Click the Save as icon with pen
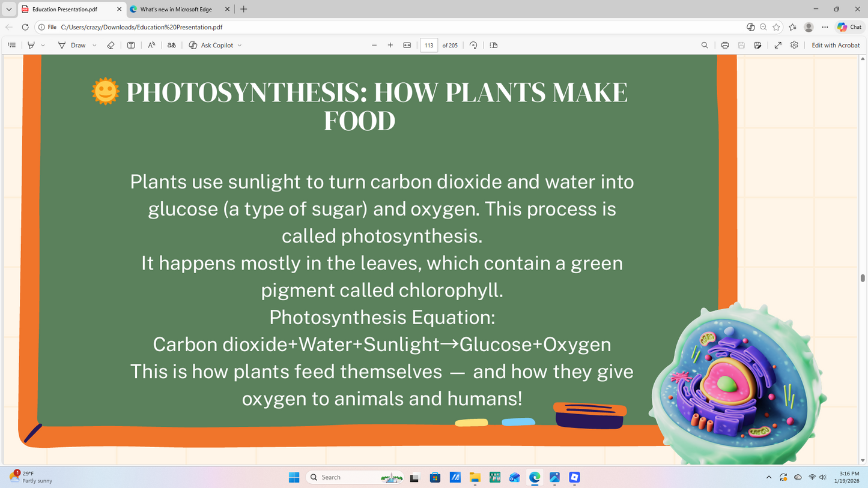Image resolution: width=868 pixels, height=488 pixels. coord(758,45)
